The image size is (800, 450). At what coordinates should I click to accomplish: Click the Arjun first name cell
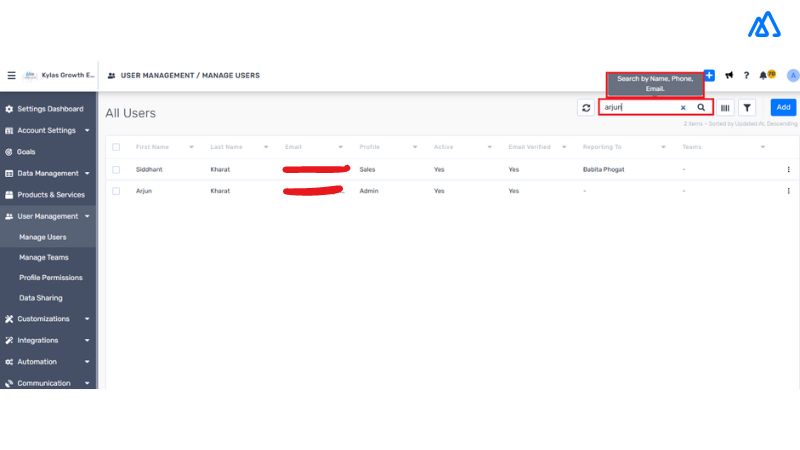pos(144,191)
